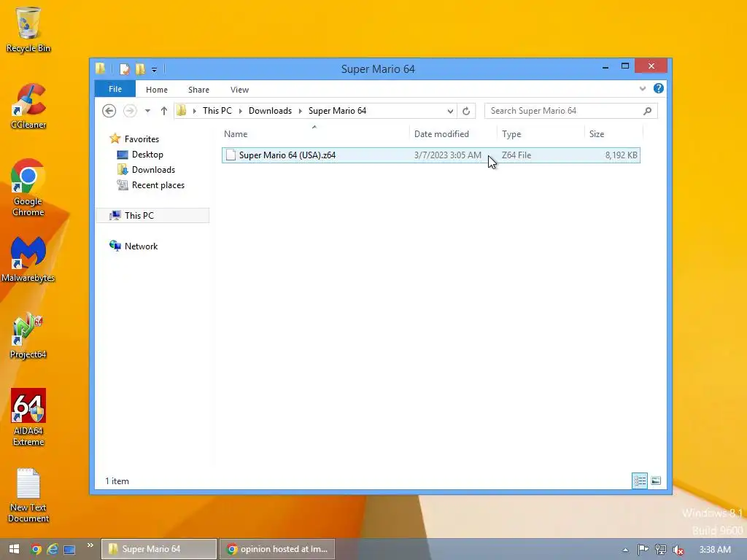Go up one folder level
This screenshot has width=747, height=560.
click(164, 111)
